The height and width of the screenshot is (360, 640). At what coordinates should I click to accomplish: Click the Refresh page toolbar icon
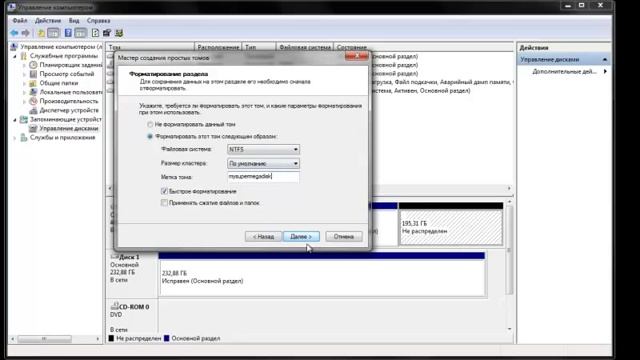pos(95,33)
